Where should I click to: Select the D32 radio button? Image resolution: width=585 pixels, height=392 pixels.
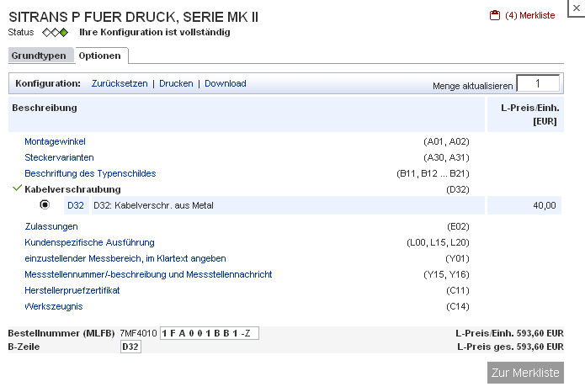45,204
